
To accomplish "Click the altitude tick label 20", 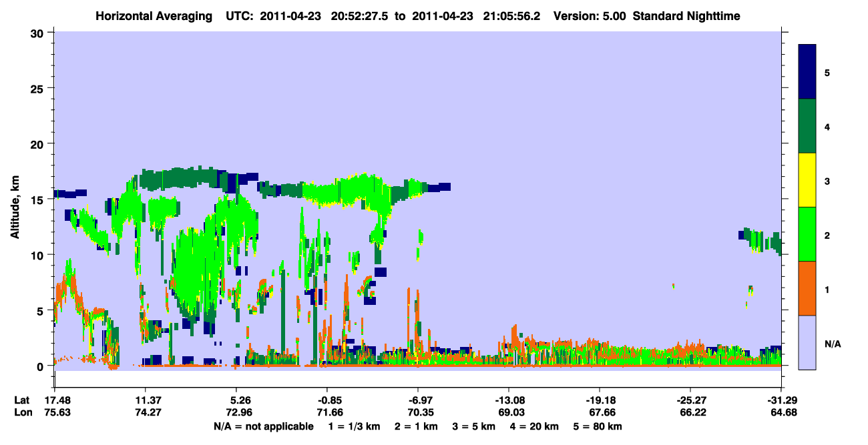I will 39,144.
